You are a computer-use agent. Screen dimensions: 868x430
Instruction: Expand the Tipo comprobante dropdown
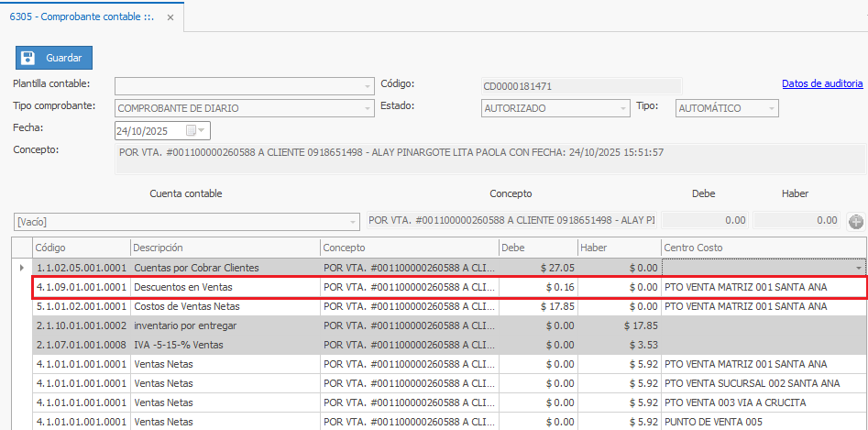tap(367, 108)
